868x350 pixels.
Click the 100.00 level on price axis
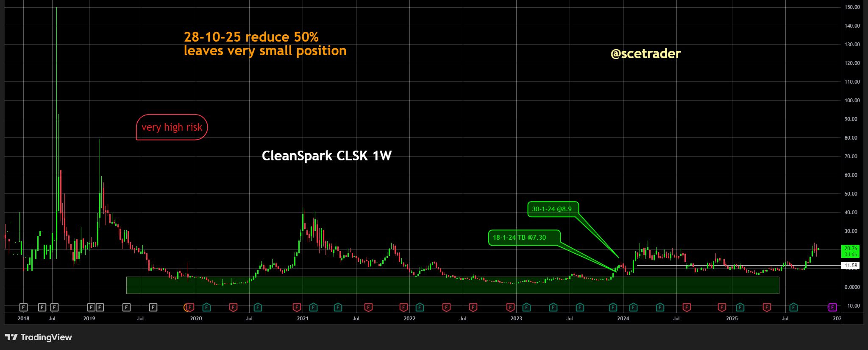[852, 101]
